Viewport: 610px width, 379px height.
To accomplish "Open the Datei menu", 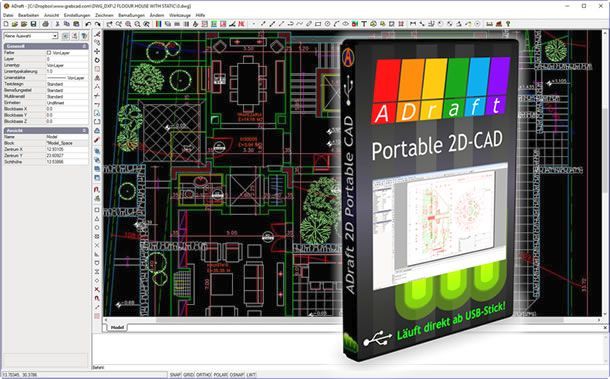I will [8, 15].
